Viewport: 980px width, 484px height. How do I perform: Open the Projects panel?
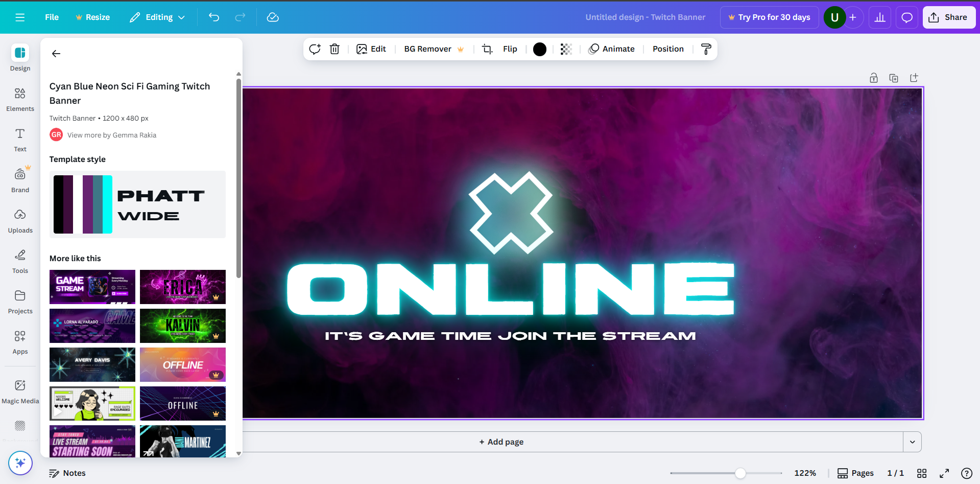(20, 302)
